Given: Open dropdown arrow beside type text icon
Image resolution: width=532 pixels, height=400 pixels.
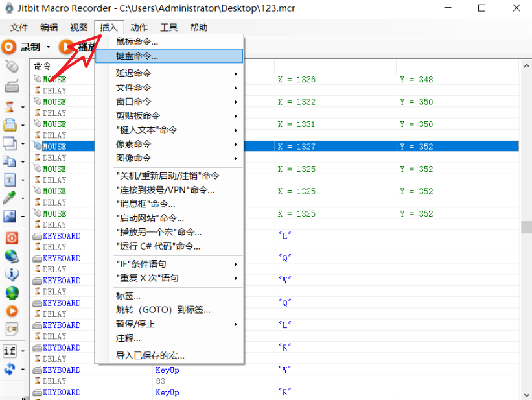Looking at the screenshot, I should pyautogui.click(x=23, y=180).
